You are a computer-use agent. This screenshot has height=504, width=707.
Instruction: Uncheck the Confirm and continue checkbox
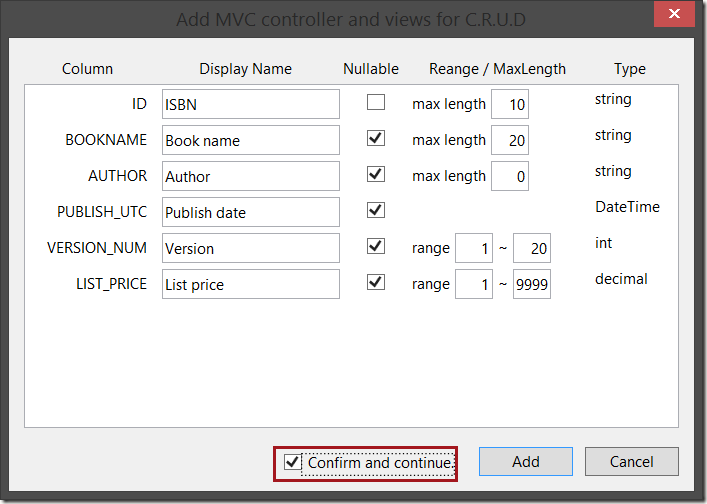click(292, 462)
